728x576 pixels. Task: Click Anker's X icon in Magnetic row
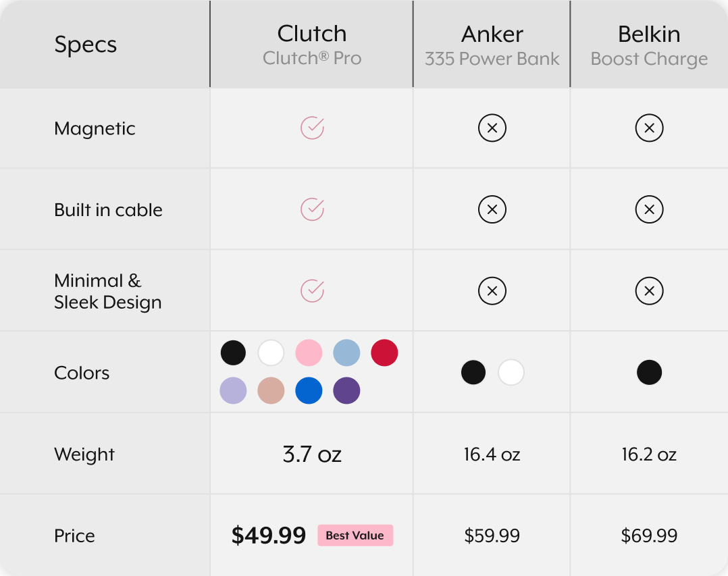coord(492,128)
